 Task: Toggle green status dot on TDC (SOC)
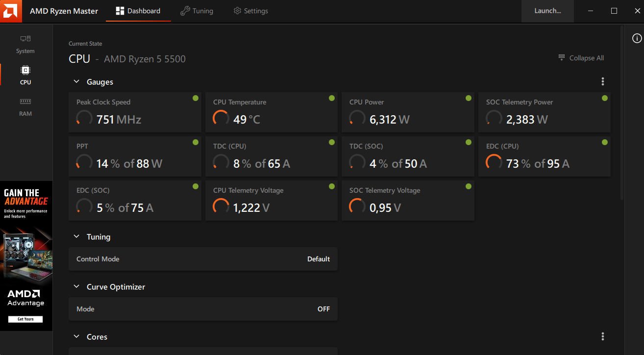click(469, 142)
